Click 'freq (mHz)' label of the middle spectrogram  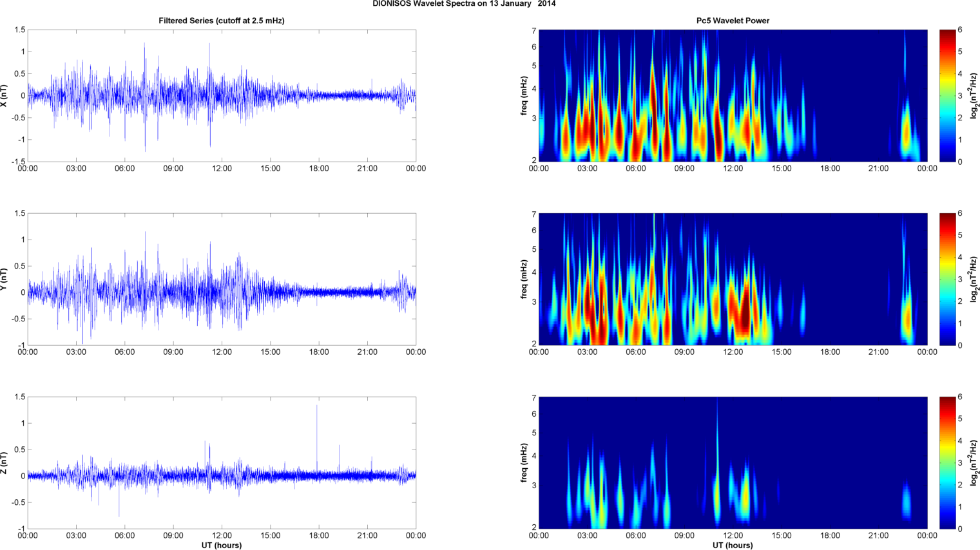(524, 279)
